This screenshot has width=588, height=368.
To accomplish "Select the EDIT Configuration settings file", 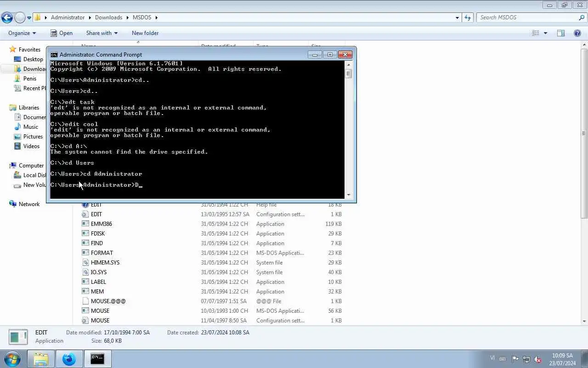I will click(211, 214).
